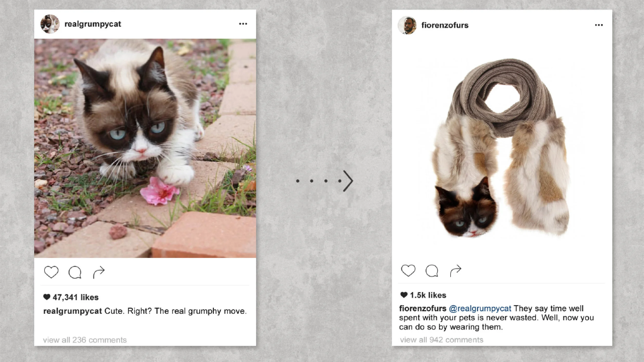This screenshot has width=644, height=362.
Task: Open the comment icon on the fiorenzofurs post
Action: click(x=432, y=271)
